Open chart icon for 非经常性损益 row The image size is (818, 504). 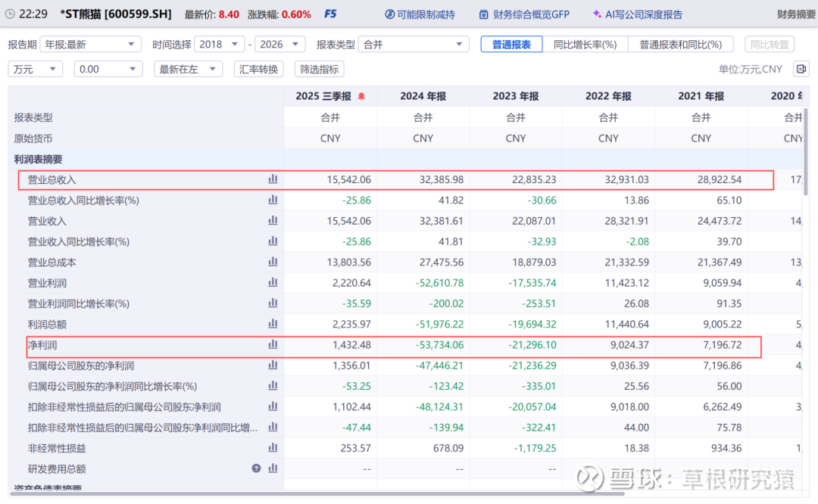point(273,448)
